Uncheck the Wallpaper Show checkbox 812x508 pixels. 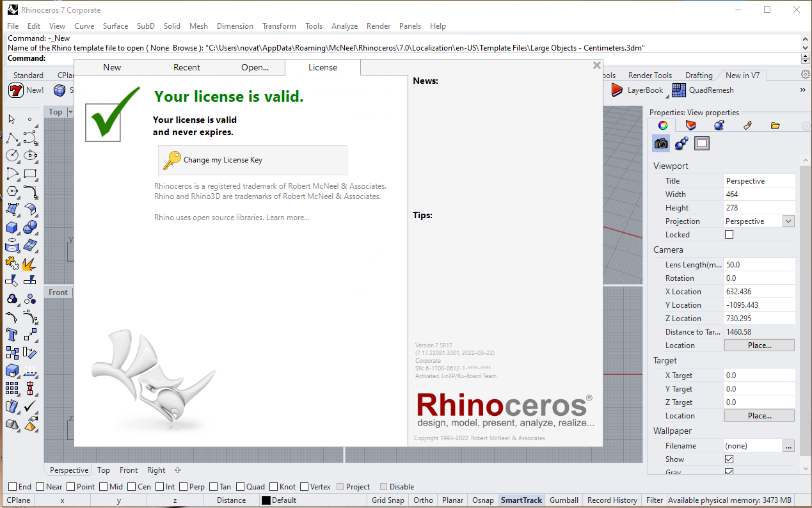click(729, 459)
